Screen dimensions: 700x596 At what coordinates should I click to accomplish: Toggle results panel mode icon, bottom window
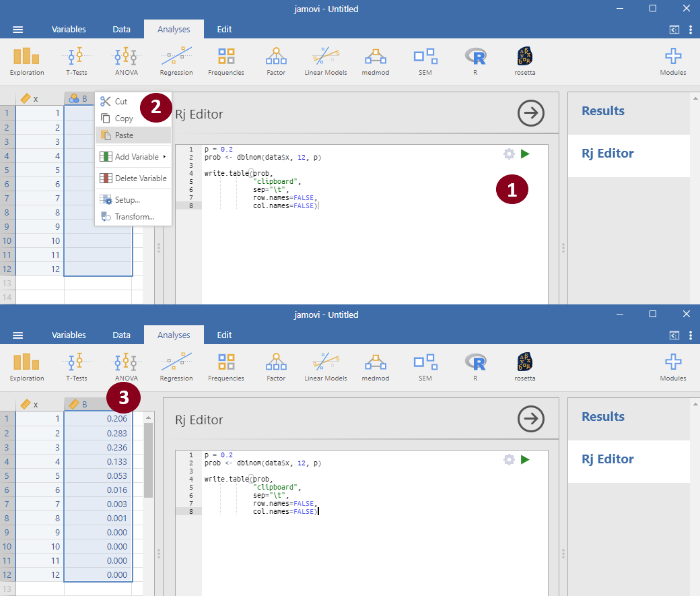pyautogui.click(x=674, y=335)
